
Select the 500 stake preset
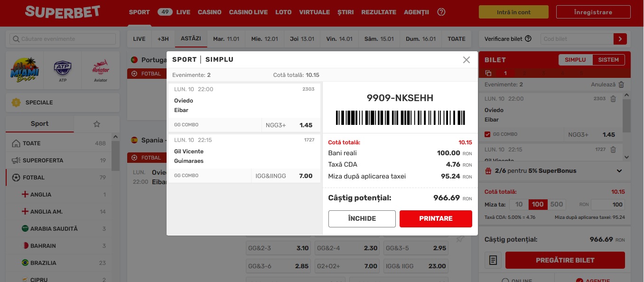click(557, 205)
